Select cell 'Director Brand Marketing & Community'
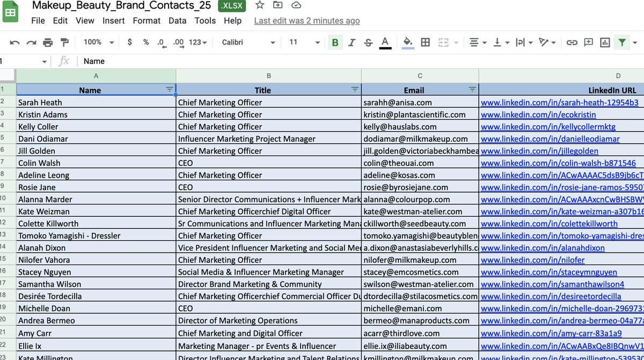 269,284
